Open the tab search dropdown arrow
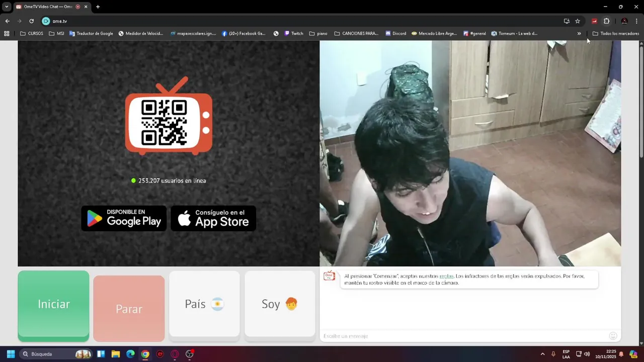Image resolution: width=644 pixels, height=362 pixels. pos(7,7)
